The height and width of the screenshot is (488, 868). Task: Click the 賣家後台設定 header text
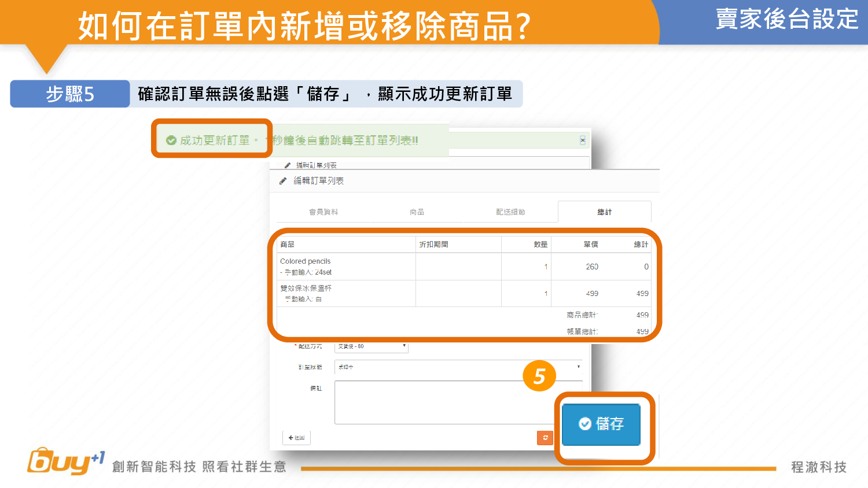(786, 19)
